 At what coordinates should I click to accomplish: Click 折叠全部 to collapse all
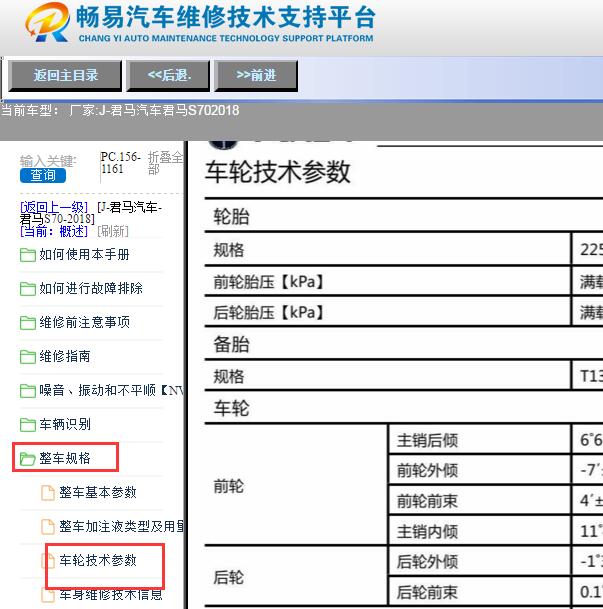click(165, 163)
